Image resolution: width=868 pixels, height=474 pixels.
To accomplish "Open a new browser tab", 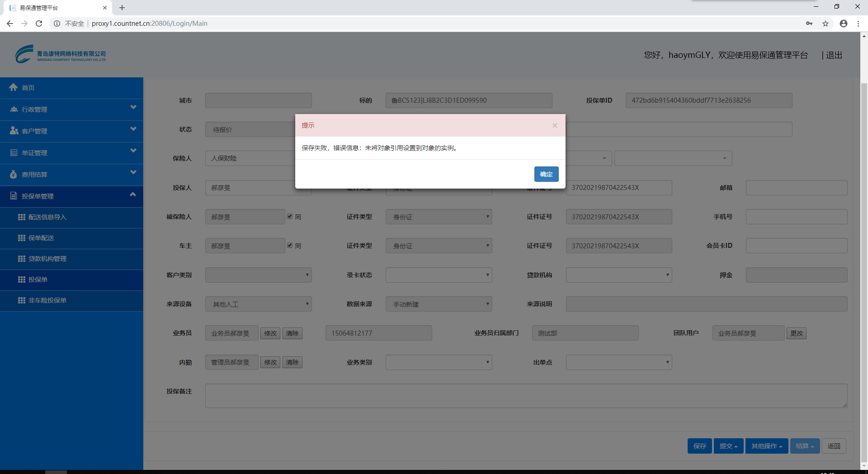I will [122, 8].
